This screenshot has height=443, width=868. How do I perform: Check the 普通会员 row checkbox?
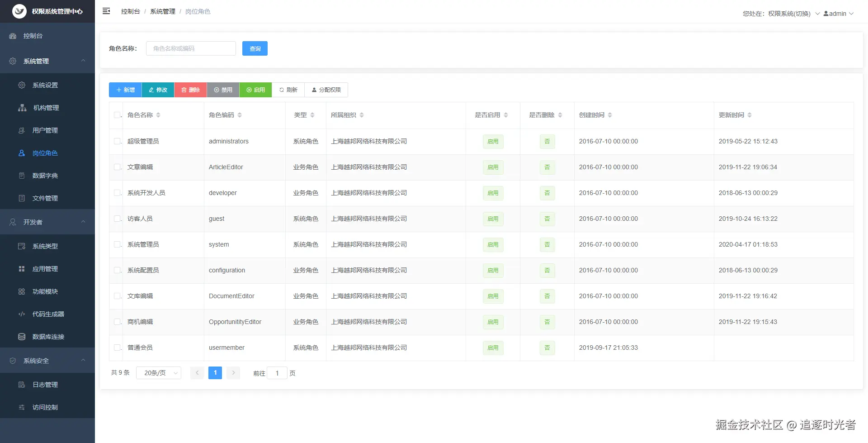pos(117,348)
